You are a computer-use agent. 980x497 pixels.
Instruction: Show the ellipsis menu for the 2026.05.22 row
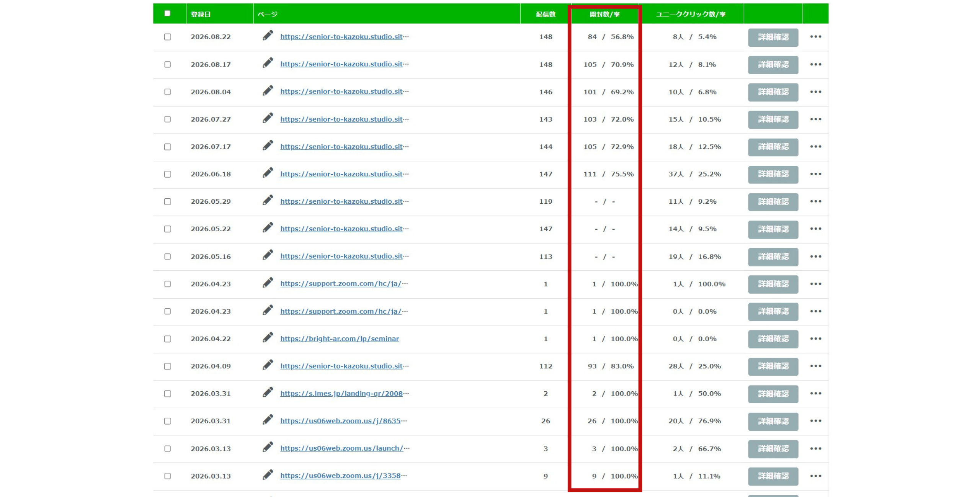click(815, 229)
